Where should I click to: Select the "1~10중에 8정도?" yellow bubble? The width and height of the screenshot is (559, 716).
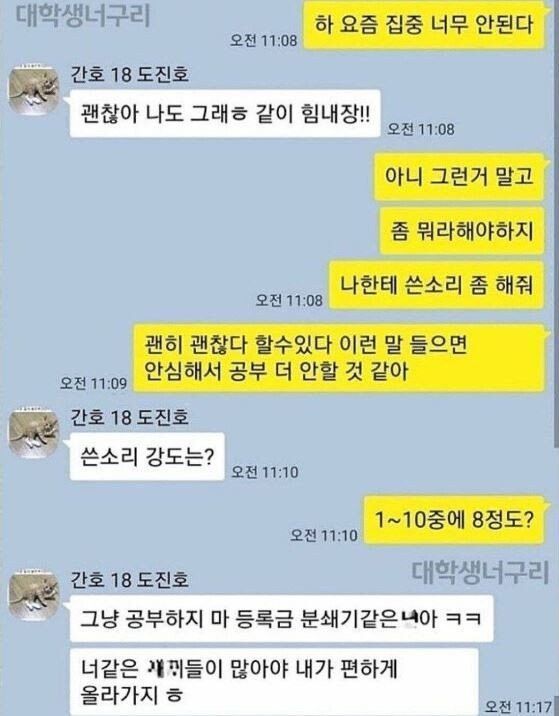[454, 519]
